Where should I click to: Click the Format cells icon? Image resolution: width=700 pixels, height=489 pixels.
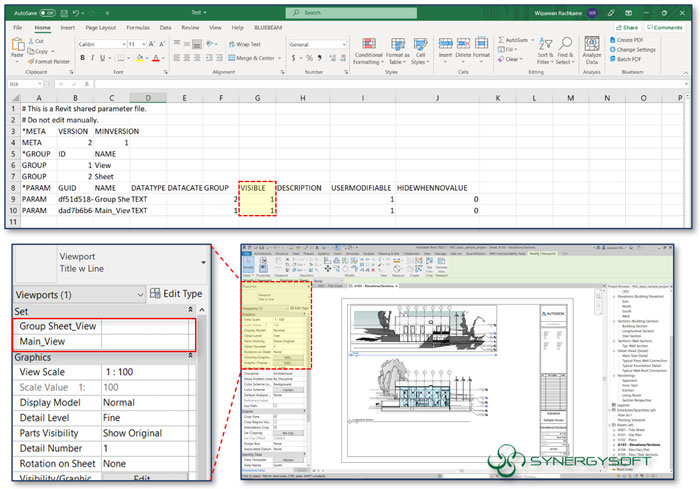tap(481, 43)
